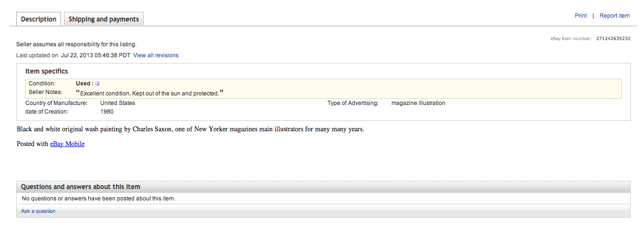
Task: Click the eBay item number 271242635232
Action: point(613,39)
